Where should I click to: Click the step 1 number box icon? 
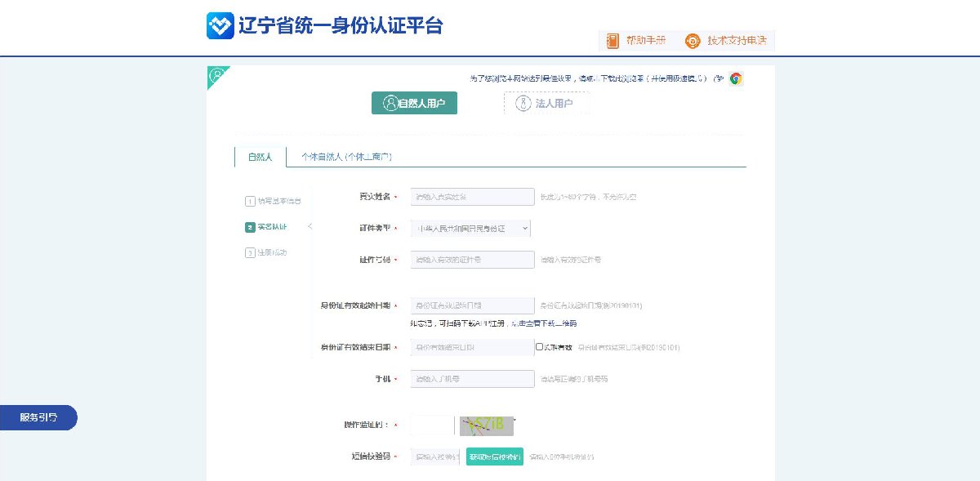tap(250, 201)
